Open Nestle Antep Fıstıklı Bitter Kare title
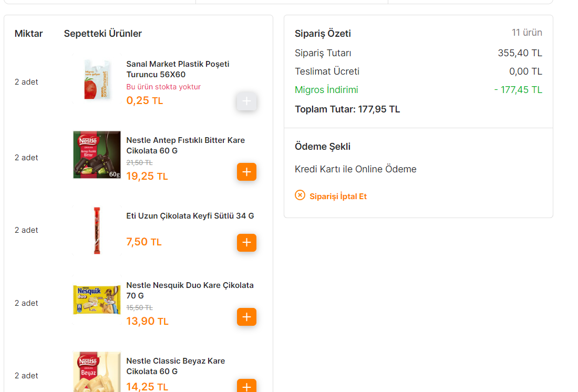The width and height of the screenshot is (578, 392). [x=185, y=146]
